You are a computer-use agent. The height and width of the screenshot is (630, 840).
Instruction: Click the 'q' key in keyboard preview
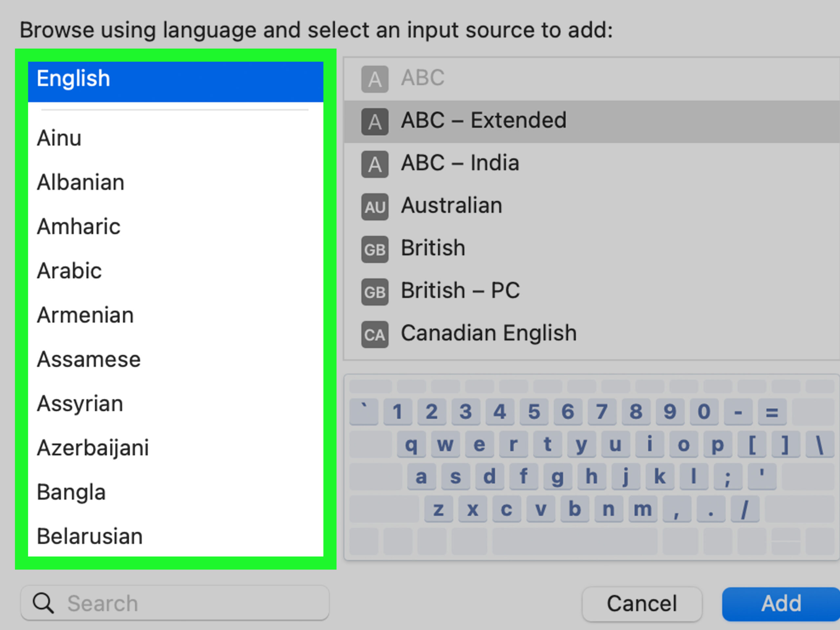click(411, 444)
